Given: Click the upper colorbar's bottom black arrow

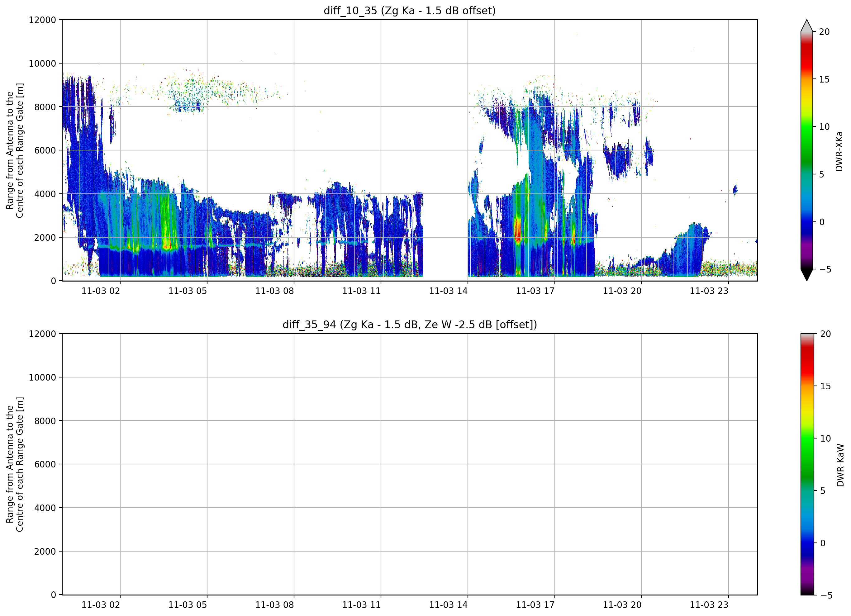Looking at the screenshot, I should tap(806, 275).
